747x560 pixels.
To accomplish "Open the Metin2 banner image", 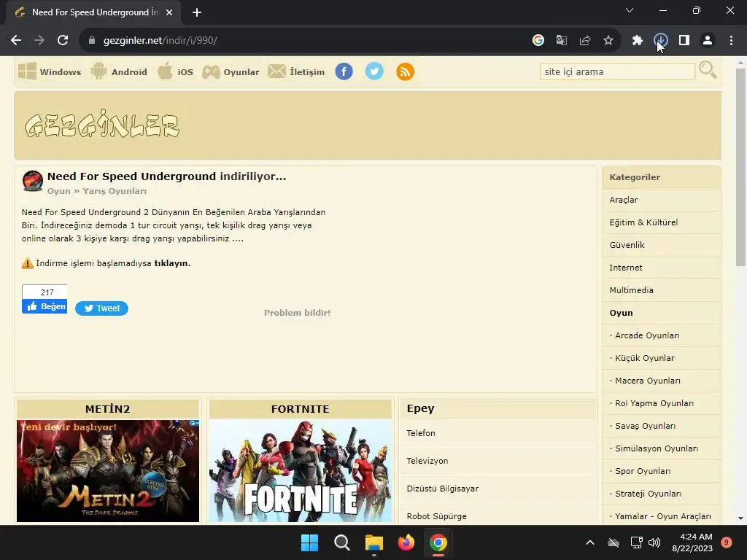I will click(108, 470).
